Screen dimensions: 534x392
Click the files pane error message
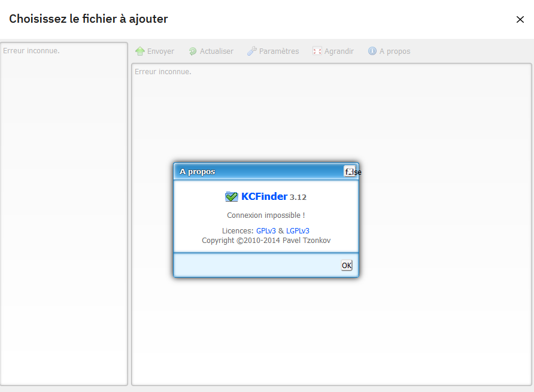[x=163, y=72]
